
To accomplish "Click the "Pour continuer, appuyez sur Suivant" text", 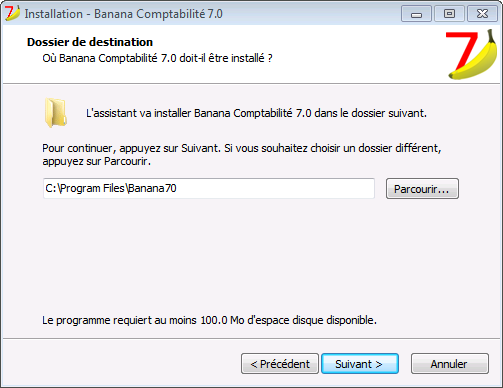I will pos(131,148).
